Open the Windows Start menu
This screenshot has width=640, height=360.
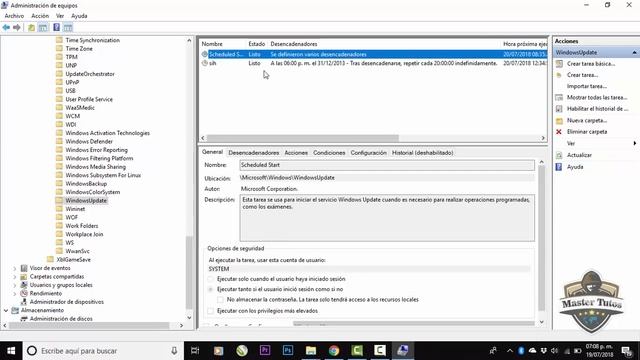tap(11, 351)
